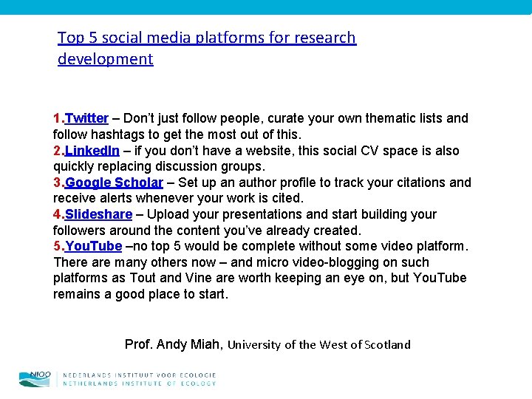Open the LinkedIn link
The width and height of the screenshot is (532, 399).
point(92,150)
